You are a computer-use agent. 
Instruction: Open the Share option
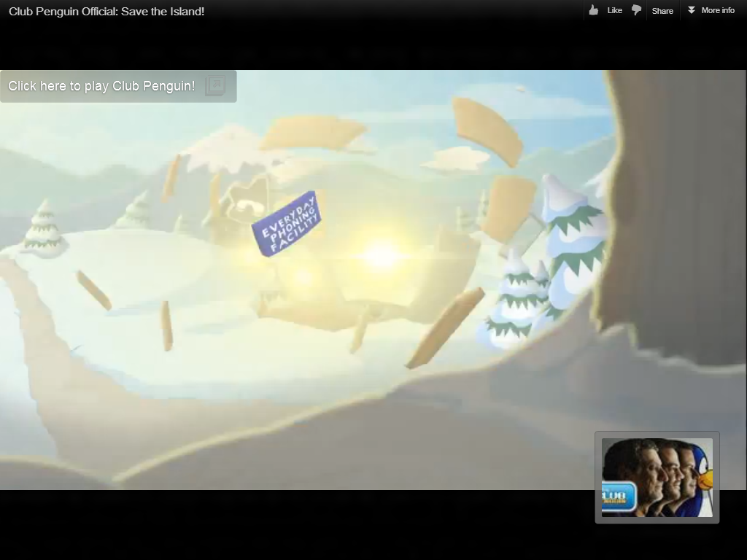pyautogui.click(x=662, y=10)
